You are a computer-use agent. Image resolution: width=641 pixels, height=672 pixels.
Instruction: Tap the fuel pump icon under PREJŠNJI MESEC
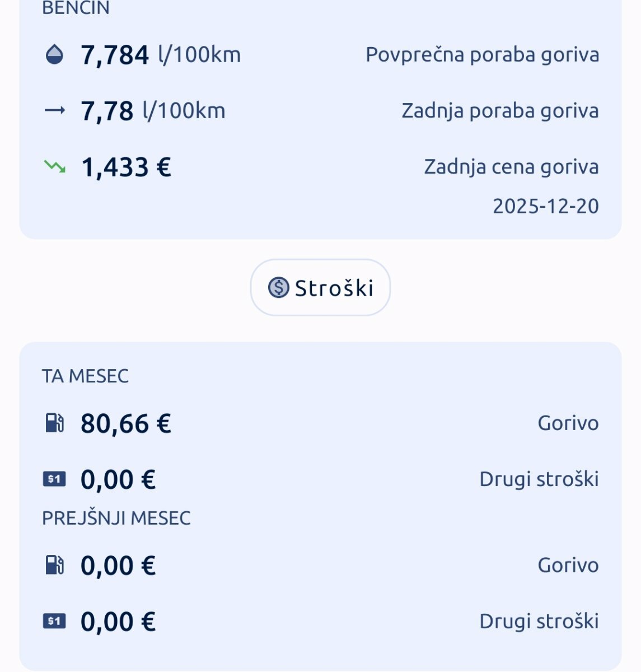(54, 565)
